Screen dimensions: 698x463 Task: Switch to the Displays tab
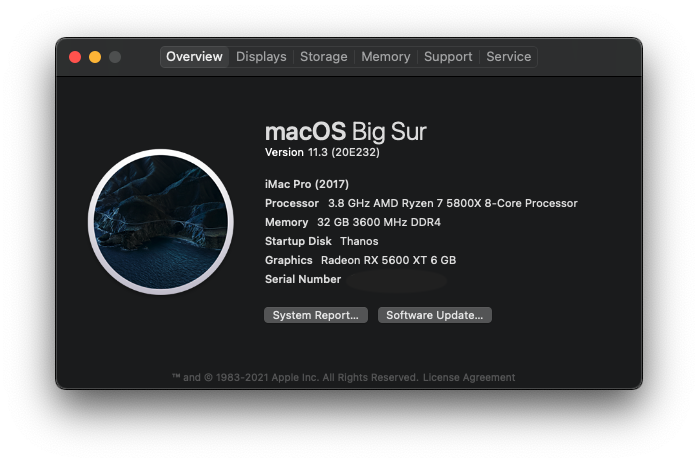(261, 57)
